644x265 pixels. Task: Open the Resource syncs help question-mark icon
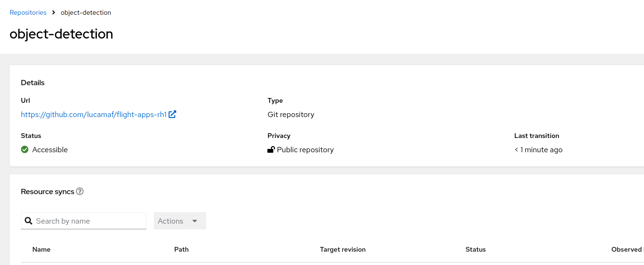[x=80, y=191]
